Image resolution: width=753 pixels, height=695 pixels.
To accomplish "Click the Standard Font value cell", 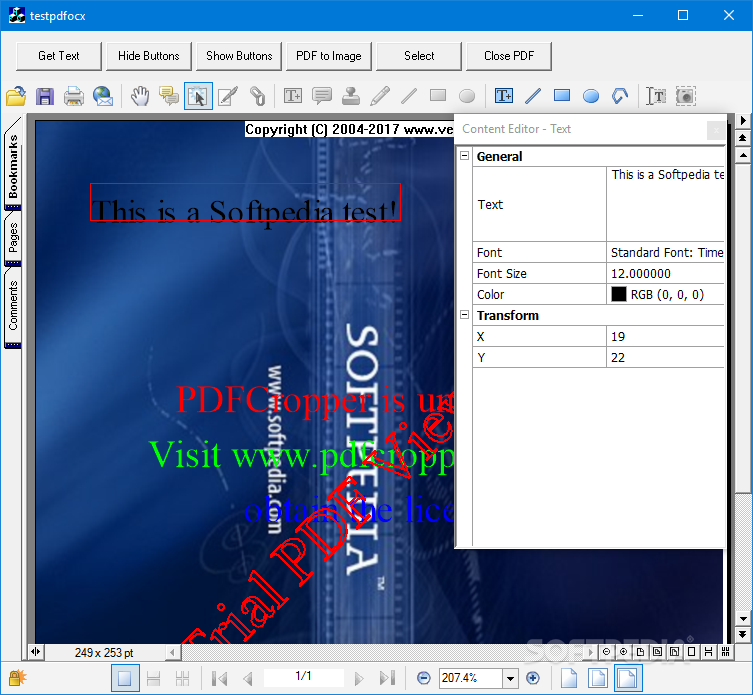I will point(666,253).
